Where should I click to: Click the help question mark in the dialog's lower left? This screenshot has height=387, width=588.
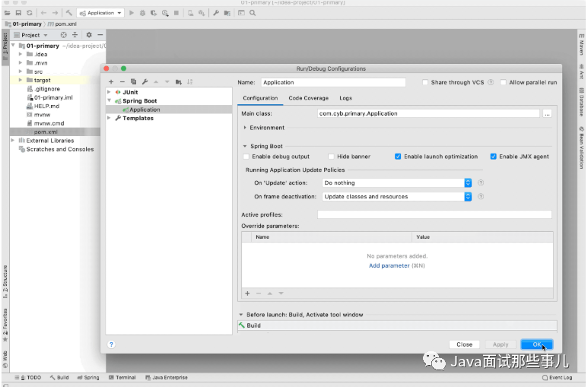coord(111,344)
